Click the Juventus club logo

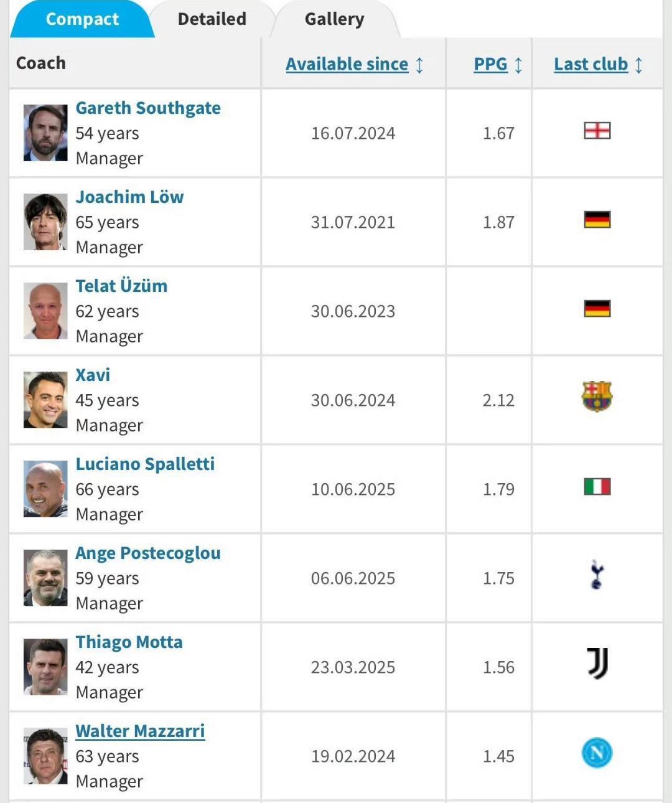pyautogui.click(x=597, y=664)
